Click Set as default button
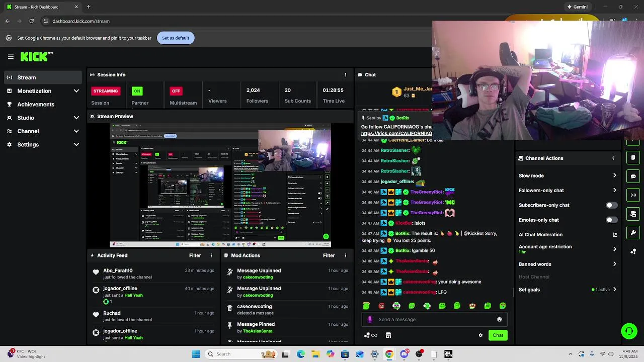Viewport: 644px width, 362px height. point(176,38)
